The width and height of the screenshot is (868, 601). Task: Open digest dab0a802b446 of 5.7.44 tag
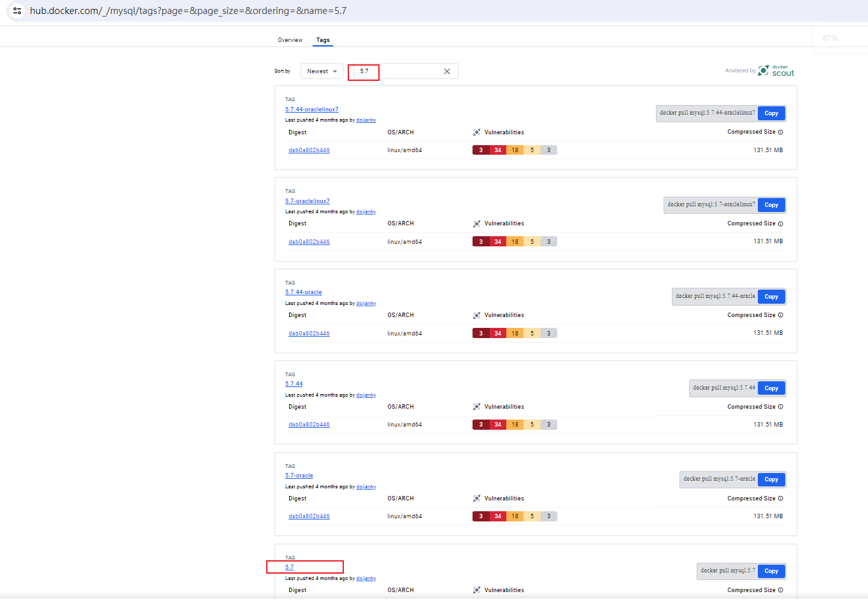click(x=309, y=425)
